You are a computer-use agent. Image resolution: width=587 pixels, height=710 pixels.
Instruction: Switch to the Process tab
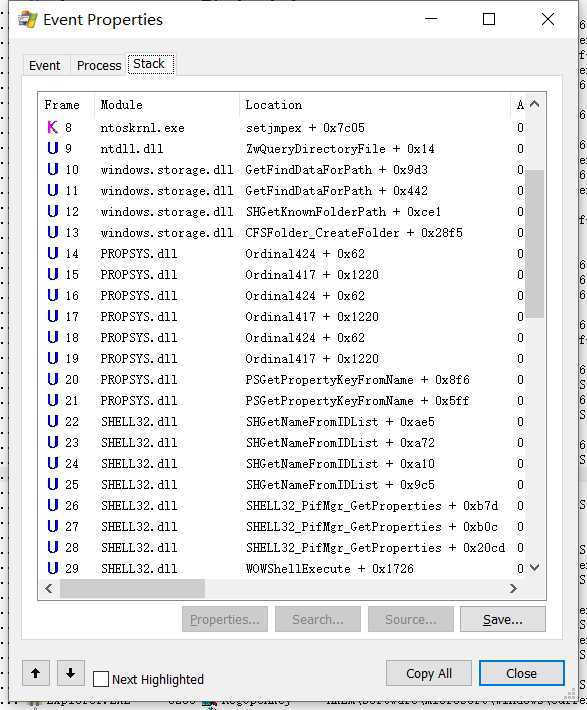point(99,65)
